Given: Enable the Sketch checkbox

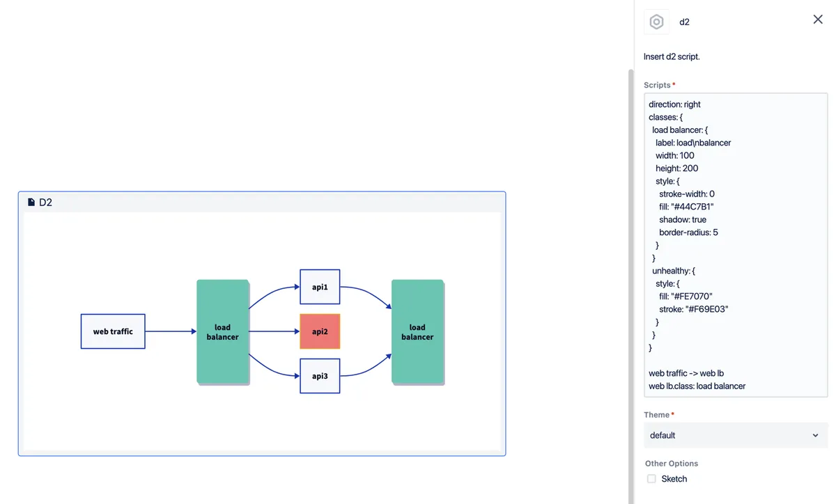Looking at the screenshot, I should (x=651, y=479).
